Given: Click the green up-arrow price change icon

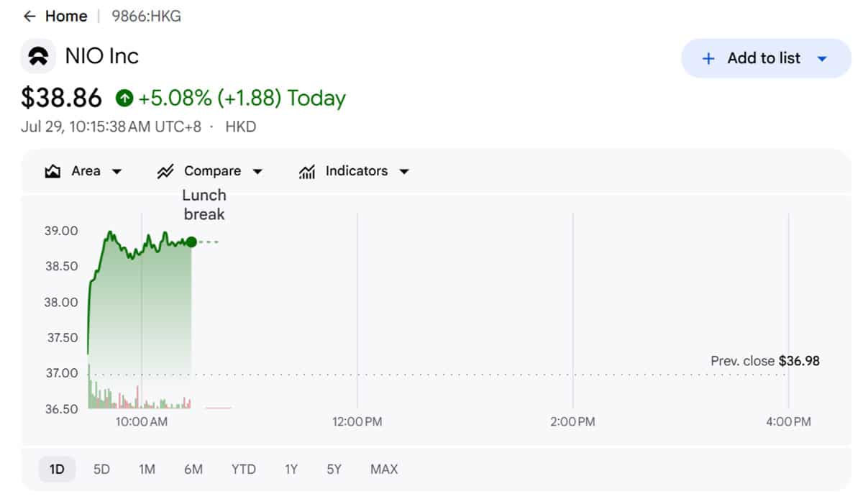Looking at the screenshot, I should click(124, 98).
